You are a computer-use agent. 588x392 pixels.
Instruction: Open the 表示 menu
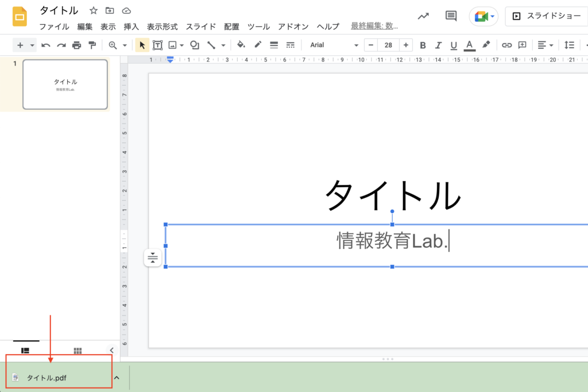108,26
